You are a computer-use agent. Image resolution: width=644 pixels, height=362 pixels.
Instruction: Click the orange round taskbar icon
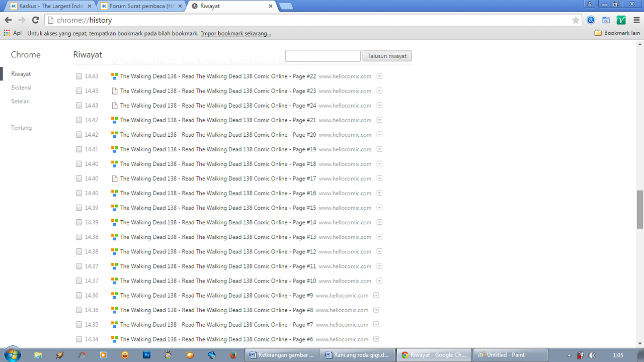(x=190, y=355)
